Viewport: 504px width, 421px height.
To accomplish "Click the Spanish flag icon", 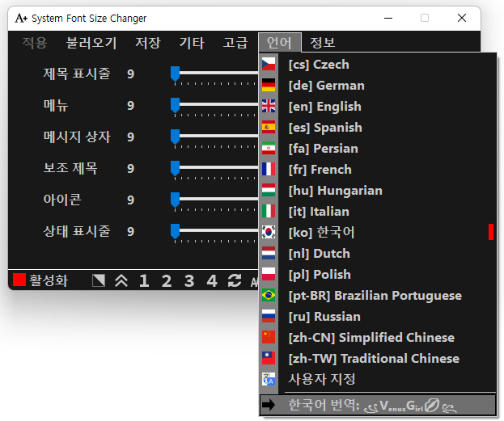I will 269,127.
